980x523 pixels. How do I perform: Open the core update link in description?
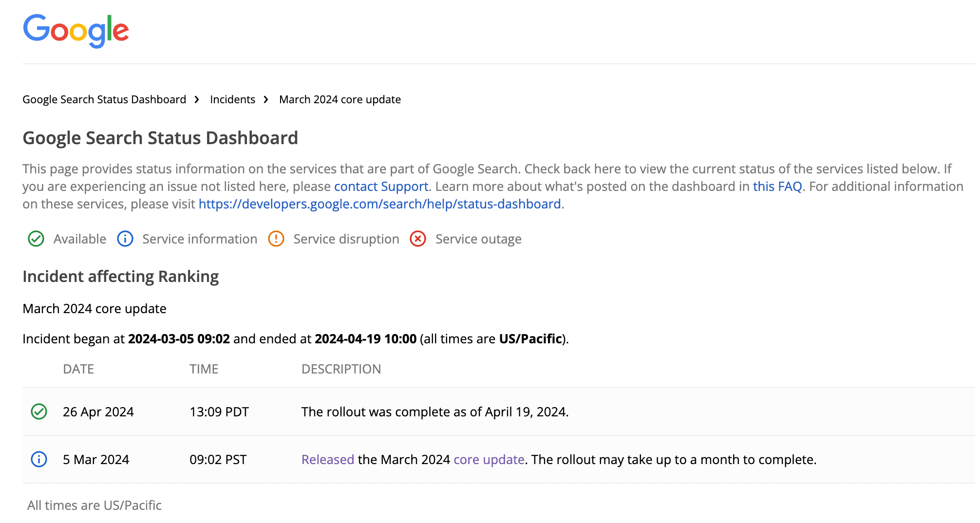[489, 460]
